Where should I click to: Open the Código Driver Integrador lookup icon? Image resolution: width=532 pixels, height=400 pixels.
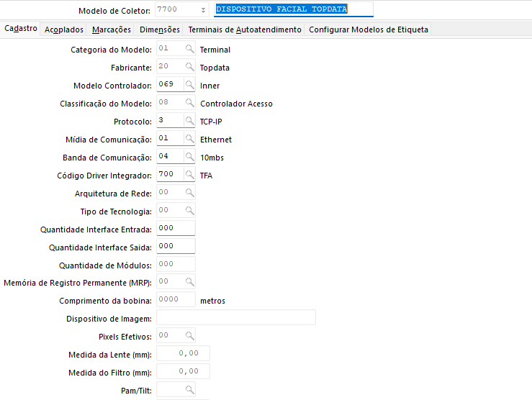tap(189, 175)
